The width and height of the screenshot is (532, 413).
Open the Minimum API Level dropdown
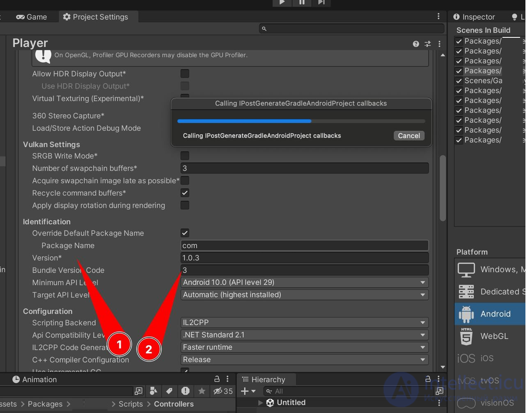coord(305,282)
